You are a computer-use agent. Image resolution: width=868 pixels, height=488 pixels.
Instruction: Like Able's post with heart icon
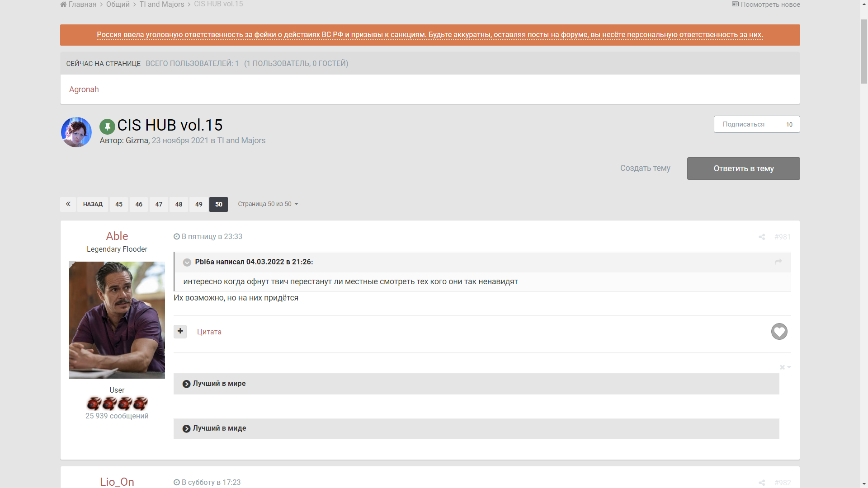click(779, 332)
